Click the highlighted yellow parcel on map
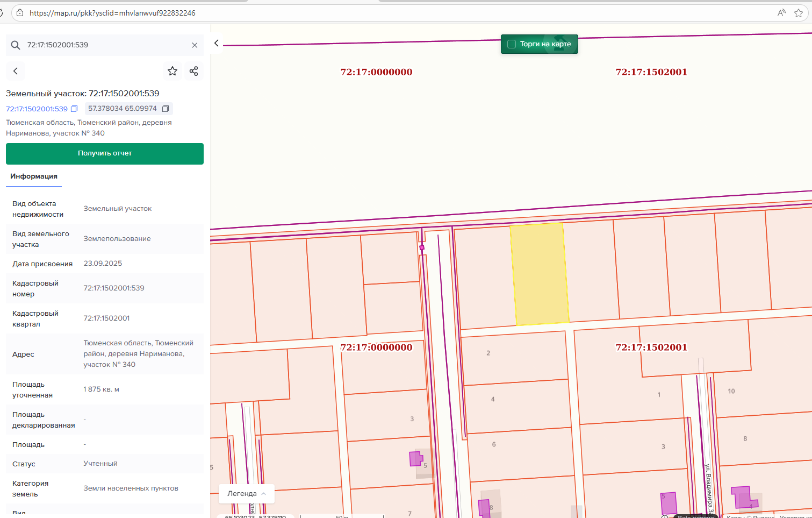This screenshot has height=518, width=812. (539, 274)
